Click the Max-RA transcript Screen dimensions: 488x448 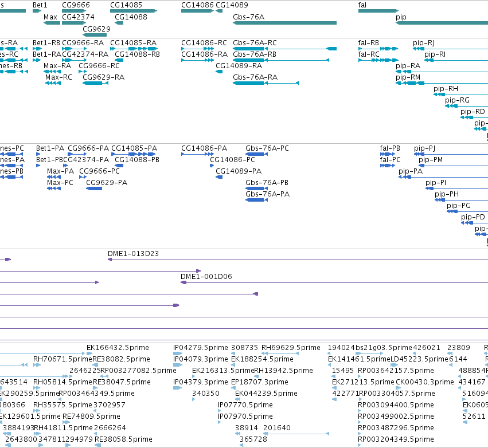52,72
